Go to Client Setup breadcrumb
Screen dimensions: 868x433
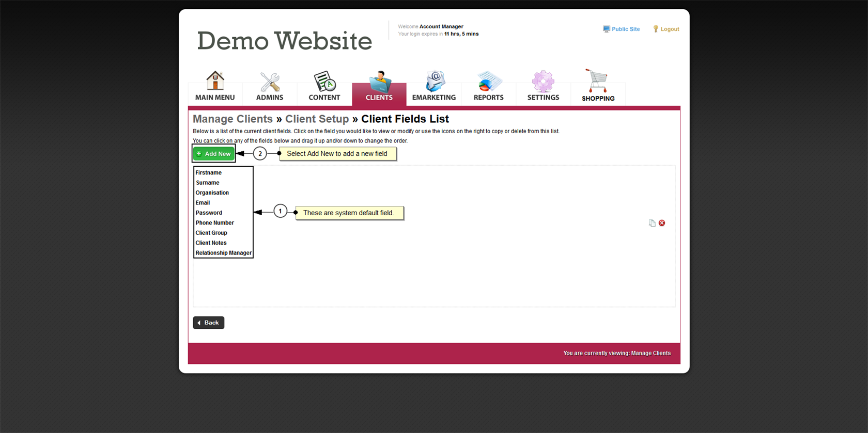click(317, 119)
